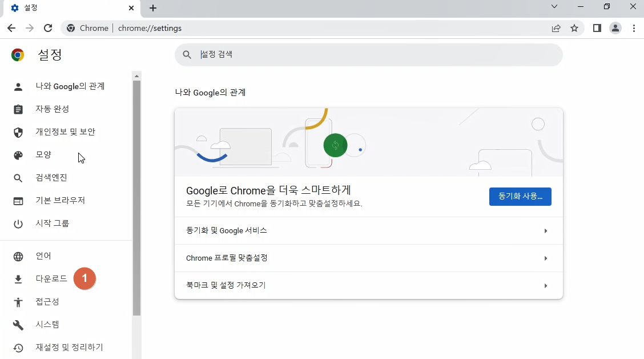This screenshot has height=359, width=644.
Task: Click the wrench icon for 시스템
Action: tap(18, 325)
